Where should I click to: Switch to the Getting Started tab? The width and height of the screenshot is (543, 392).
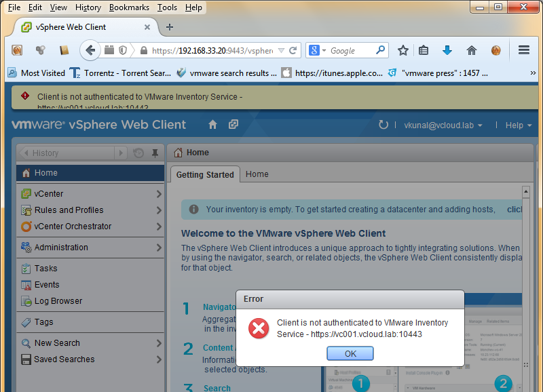tap(205, 174)
